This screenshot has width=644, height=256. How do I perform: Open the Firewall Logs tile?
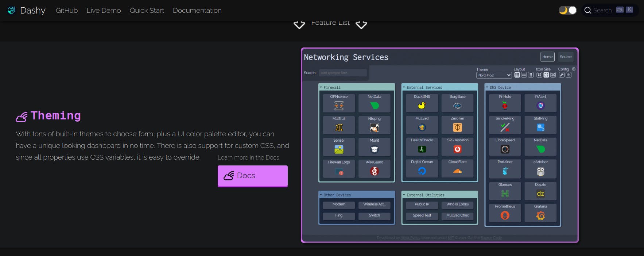pyautogui.click(x=339, y=169)
